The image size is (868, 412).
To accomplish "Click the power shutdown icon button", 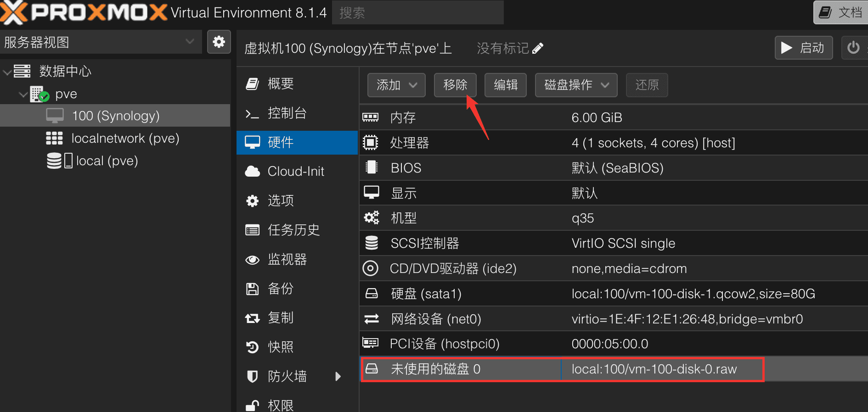I will click(x=853, y=48).
